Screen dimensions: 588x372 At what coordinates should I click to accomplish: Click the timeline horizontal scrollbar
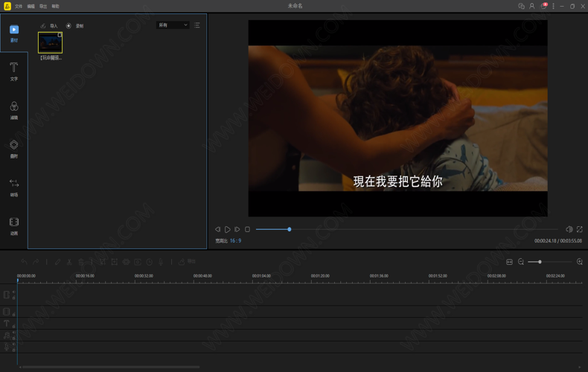point(109,367)
